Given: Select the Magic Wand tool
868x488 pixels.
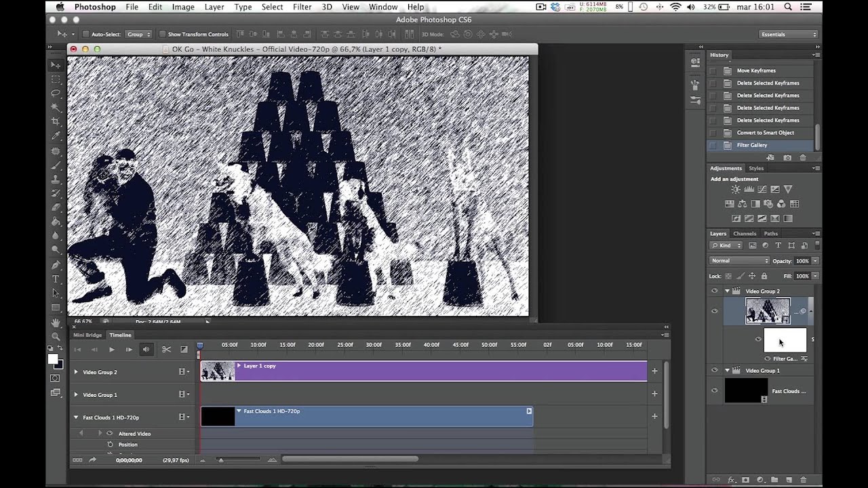Looking at the screenshot, I should (56, 107).
